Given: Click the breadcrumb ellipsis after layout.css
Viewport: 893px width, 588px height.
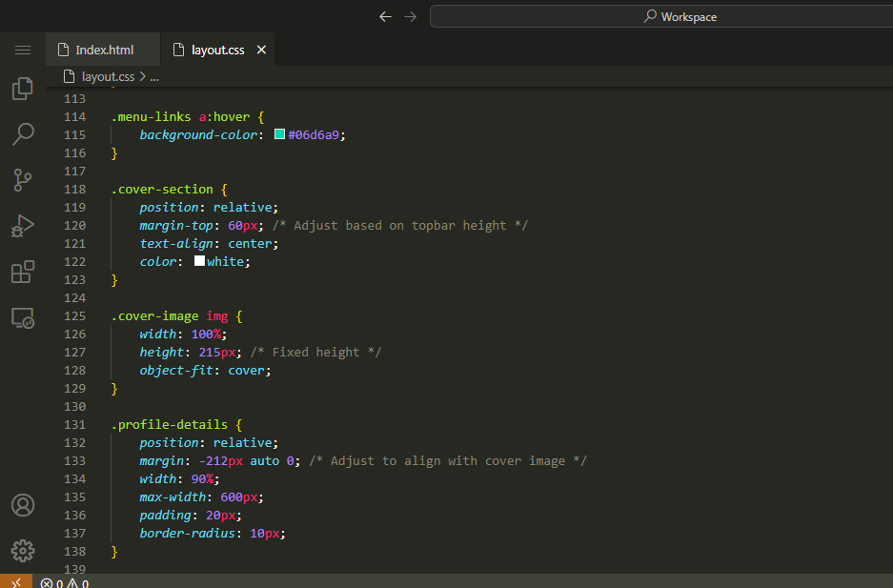Looking at the screenshot, I should click(x=154, y=77).
